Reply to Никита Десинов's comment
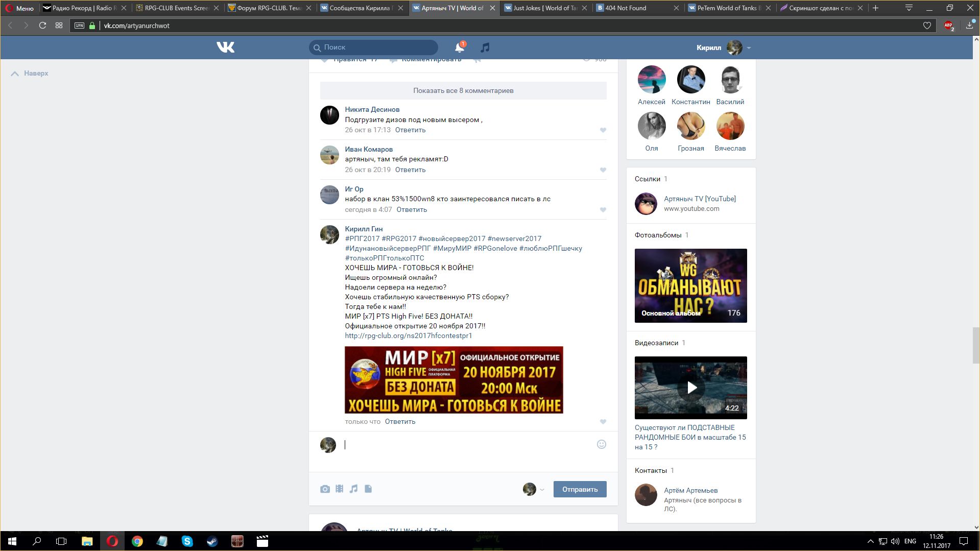This screenshot has width=980, height=551. (x=410, y=130)
